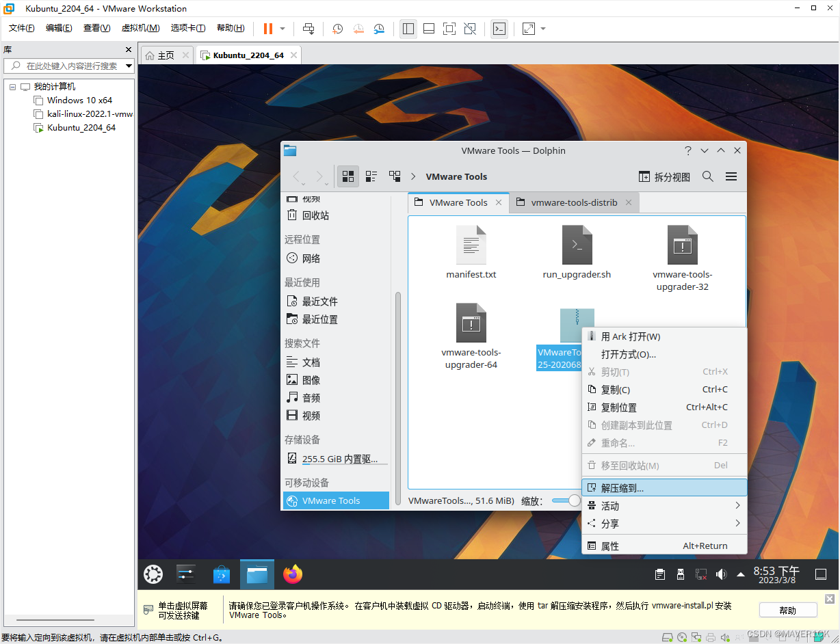Expand the breadcrumb chevron before VMware Tools
The width and height of the screenshot is (840, 644).
[x=413, y=176]
